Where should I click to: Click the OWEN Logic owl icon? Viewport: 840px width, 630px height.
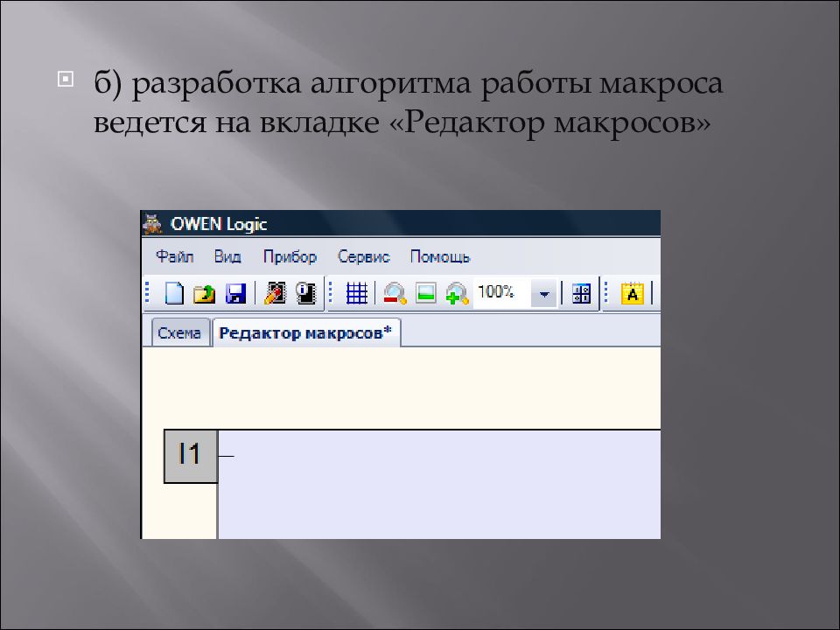pyautogui.click(x=153, y=224)
